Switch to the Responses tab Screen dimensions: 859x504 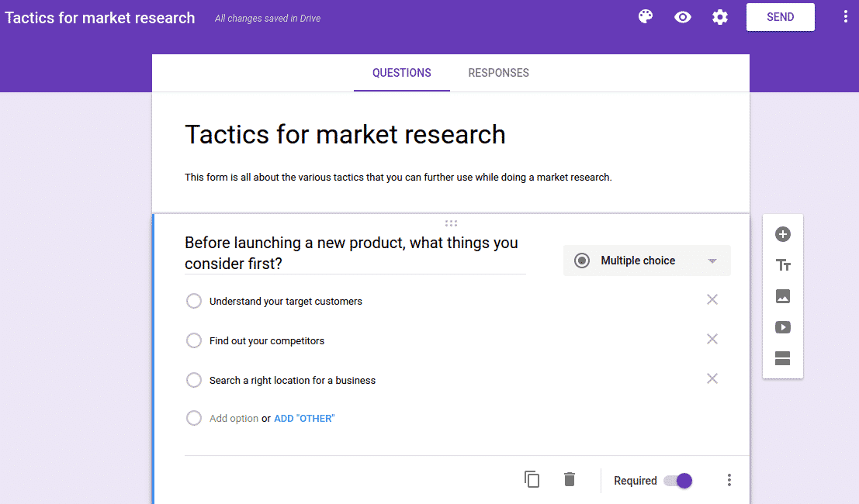pyautogui.click(x=498, y=73)
